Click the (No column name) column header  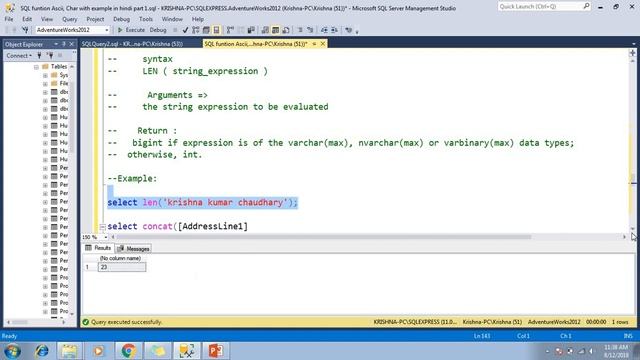click(121, 258)
